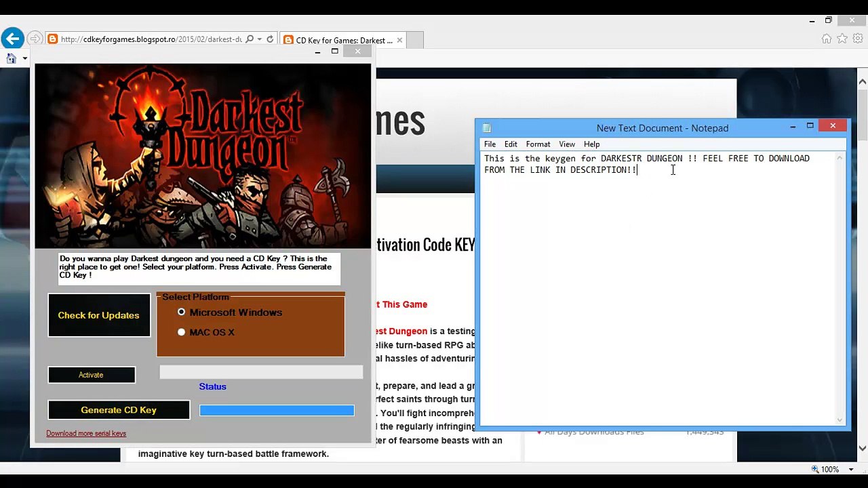Go back with the browser back arrow
The height and width of the screenshot is (488, 868).
12,39
